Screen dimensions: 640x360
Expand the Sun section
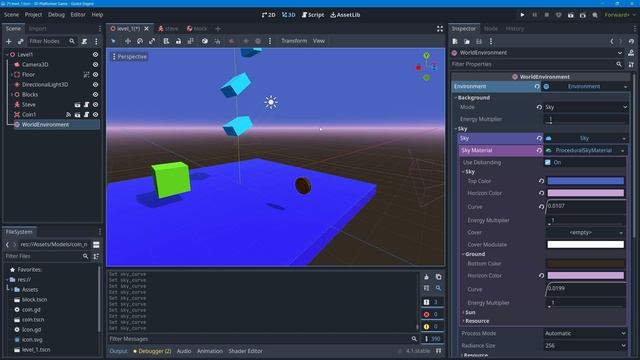tap(470, 312)
